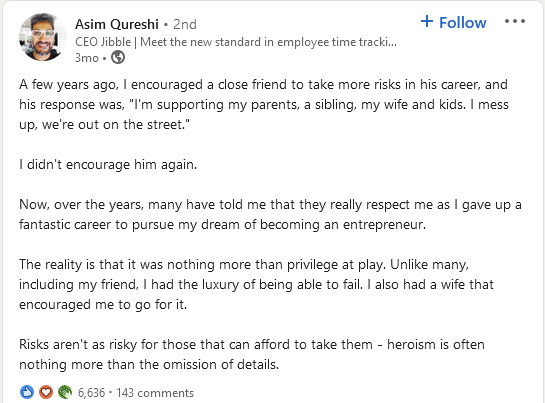Open Asim Qureshi's profile photo
This screenshot has width=545, height=403.
[x=43, y=37]
